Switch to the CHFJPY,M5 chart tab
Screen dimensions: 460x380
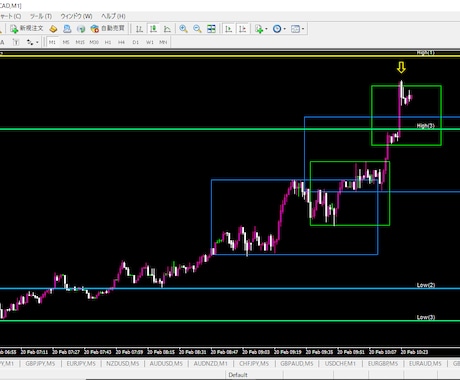tap(254, 364)
